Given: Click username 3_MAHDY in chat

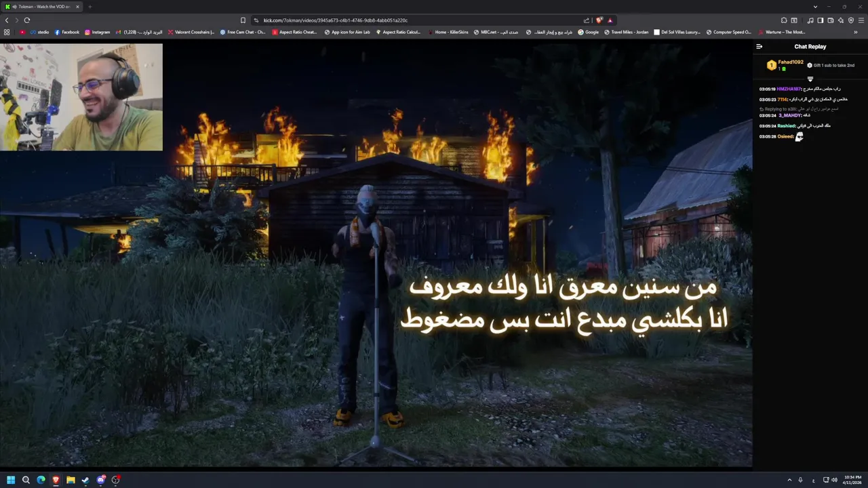Looking at the screenshot, I should pos(789,115).
